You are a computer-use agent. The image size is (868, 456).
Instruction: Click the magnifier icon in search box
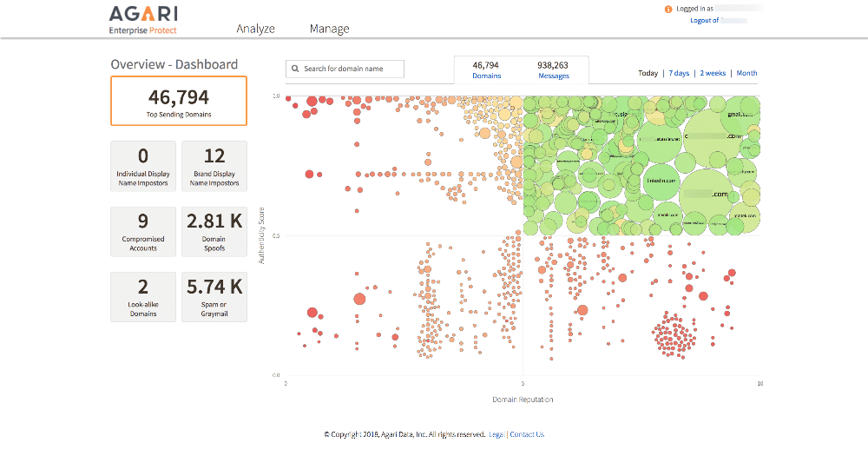tap(295, 69)
